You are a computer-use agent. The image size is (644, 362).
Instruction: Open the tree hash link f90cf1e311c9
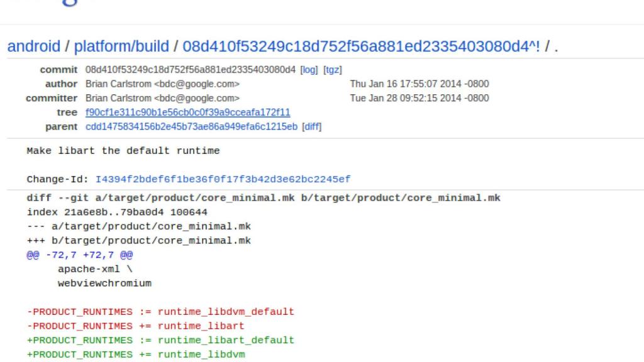(x=187, y=112)
